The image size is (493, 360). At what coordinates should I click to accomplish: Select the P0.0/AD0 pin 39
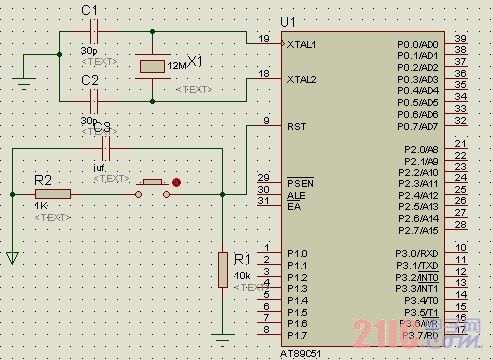tap(456, 43)
